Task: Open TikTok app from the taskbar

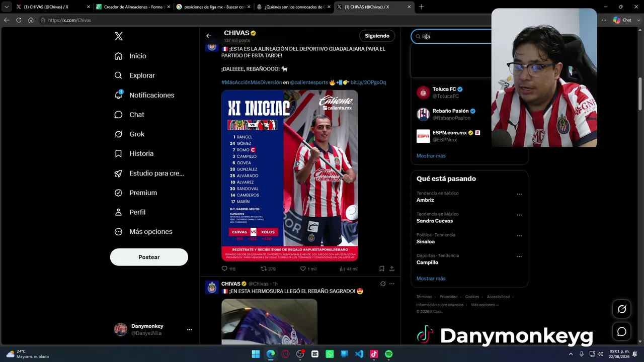Action: pyautogui.click(x=374, y=354)
